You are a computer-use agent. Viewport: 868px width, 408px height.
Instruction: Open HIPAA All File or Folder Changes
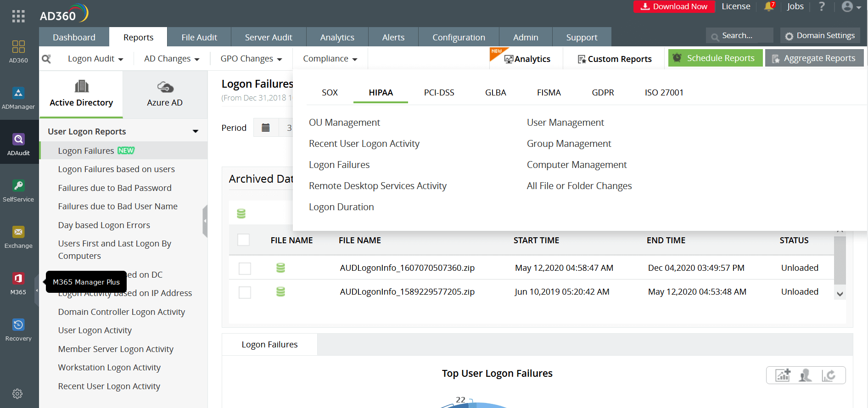pyautogui.click(x=579, y=186)
